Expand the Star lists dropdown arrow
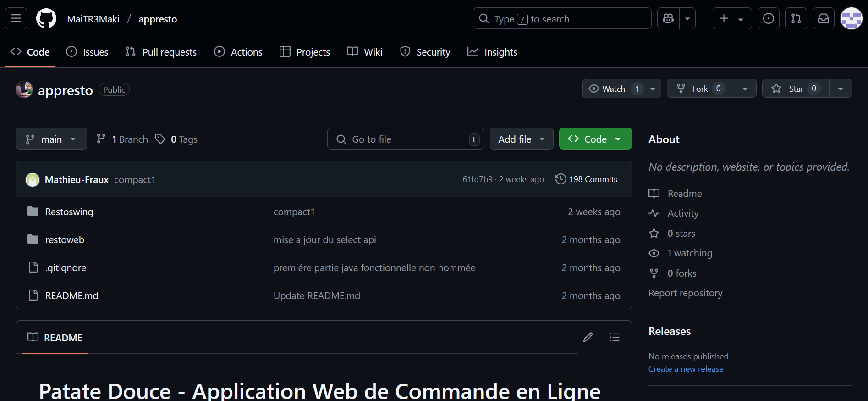The image size is (868, 401). pyautogui.click(x=841, y=89)
